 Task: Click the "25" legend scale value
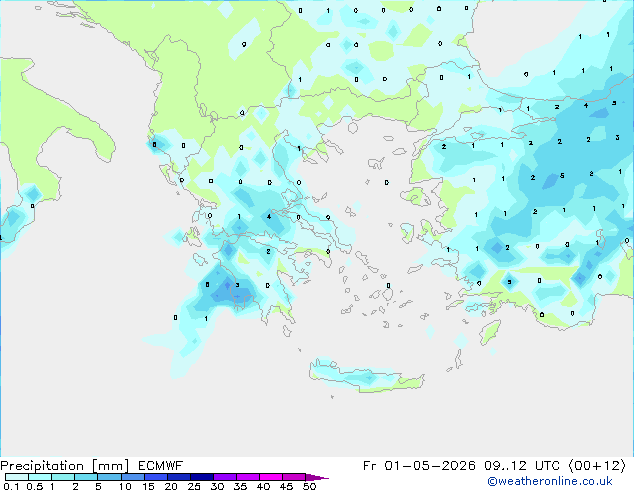click(x=194, y=486)
